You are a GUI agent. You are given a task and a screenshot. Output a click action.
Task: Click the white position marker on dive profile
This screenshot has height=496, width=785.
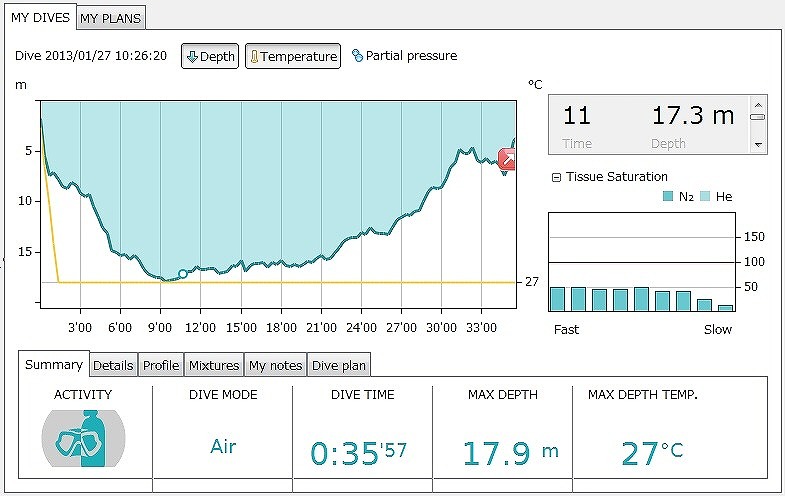[x=182, y=273]
